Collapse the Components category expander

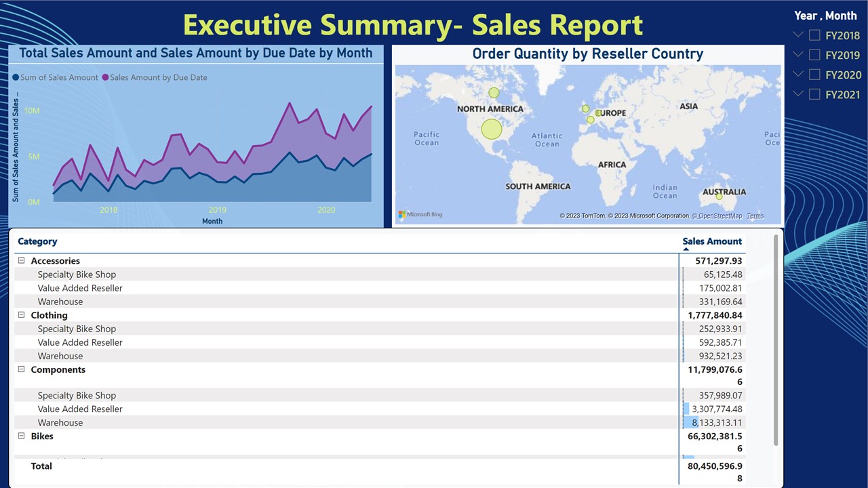tap(21, 369)
